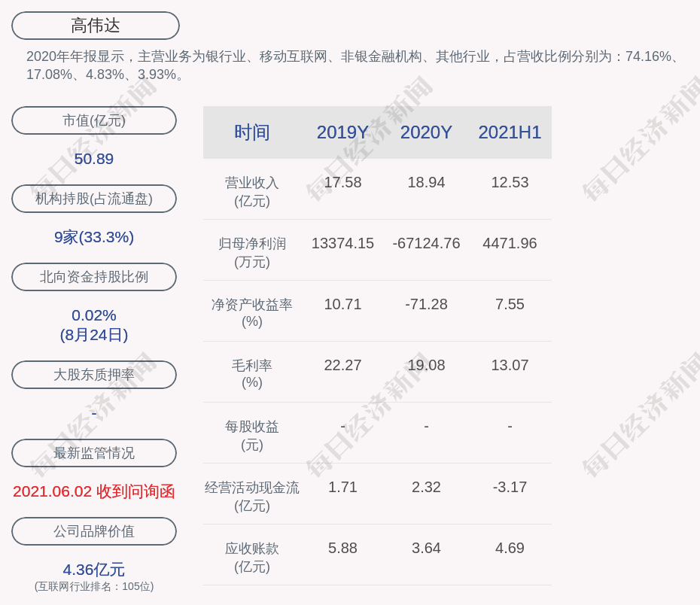700x605 pixels.
Task: Click the 毛利率 row label
Action: pyautogui.click(x=252, y=373)
